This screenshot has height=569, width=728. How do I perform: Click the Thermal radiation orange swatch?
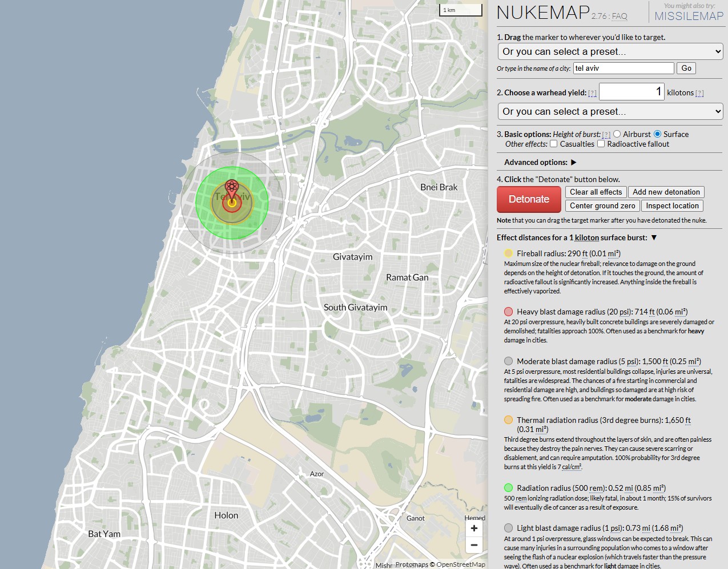pyautogui.click(x=508, y=420)
